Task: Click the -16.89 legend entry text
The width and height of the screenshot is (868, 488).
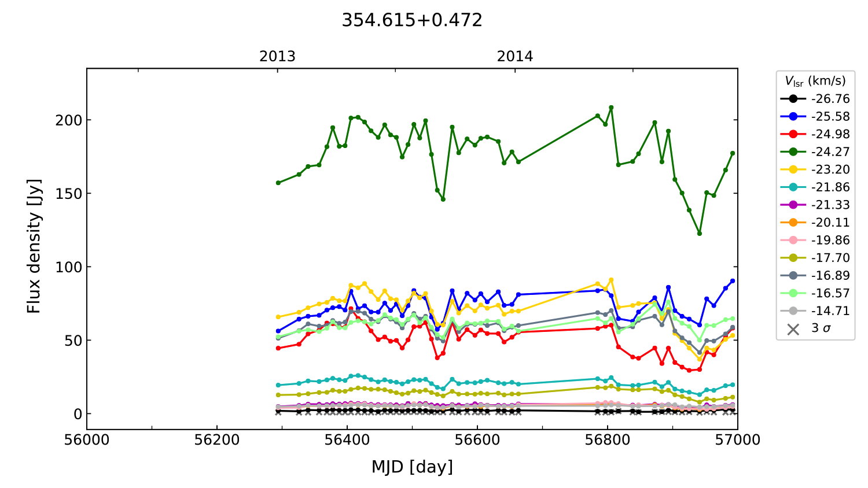Action: 830,276
